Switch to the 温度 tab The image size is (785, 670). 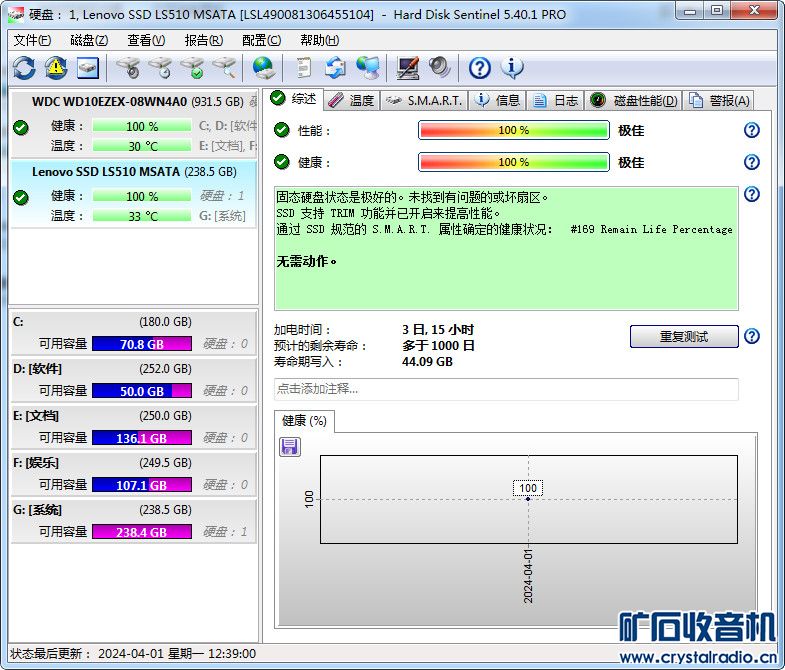[351, 100]
